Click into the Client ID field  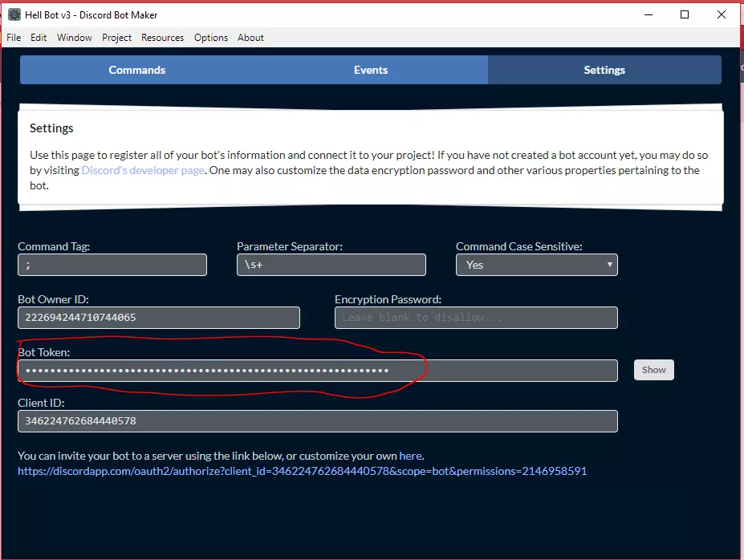coord(318,421)
